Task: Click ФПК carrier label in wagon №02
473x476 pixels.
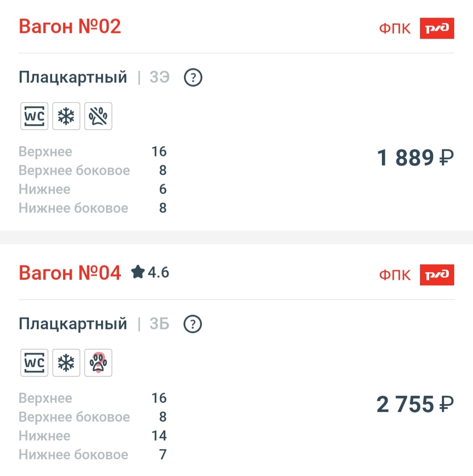Action: pos(395,29)
